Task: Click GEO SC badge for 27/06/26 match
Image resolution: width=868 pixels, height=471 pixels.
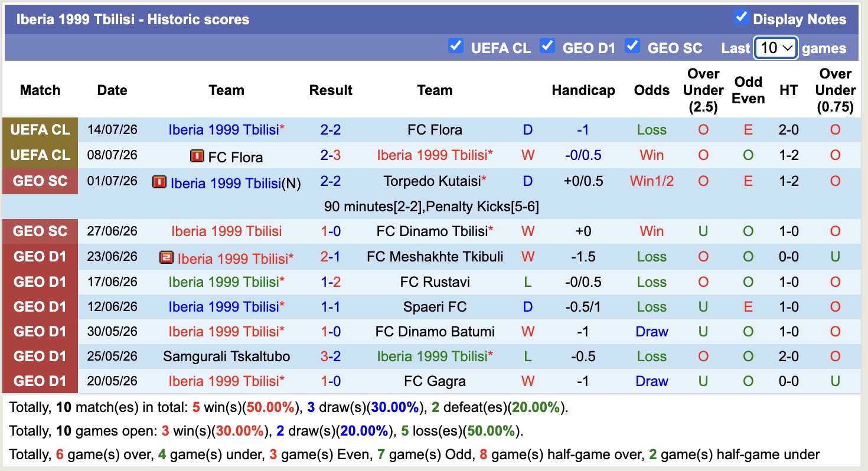Action: [x=40, y=231]
